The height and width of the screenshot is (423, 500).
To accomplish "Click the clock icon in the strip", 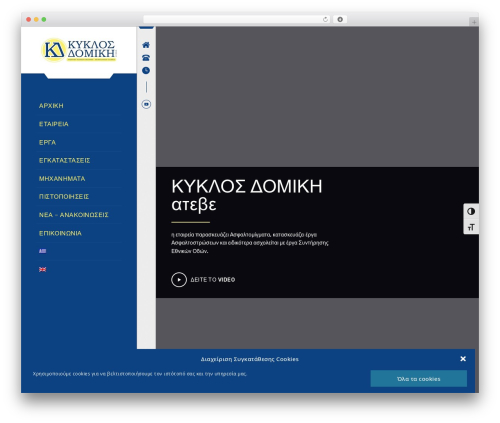I will [x=146, y=70].
